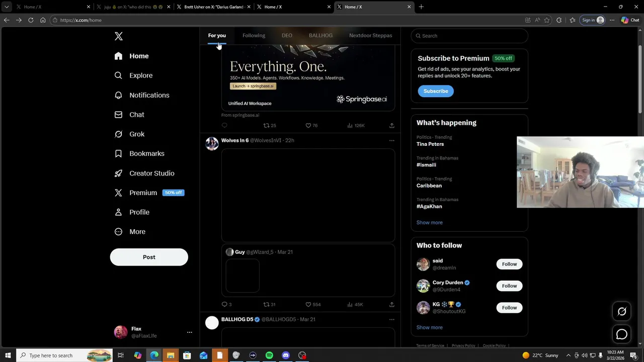Open the Grok floating button

(x=622, y=312)
